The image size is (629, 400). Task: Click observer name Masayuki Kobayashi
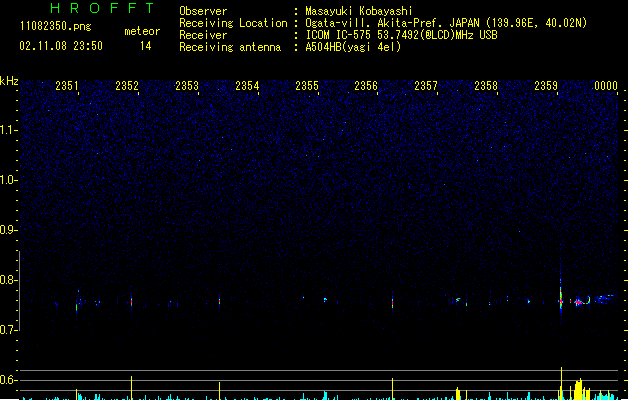pyautogui.click(x=359, y=11)
